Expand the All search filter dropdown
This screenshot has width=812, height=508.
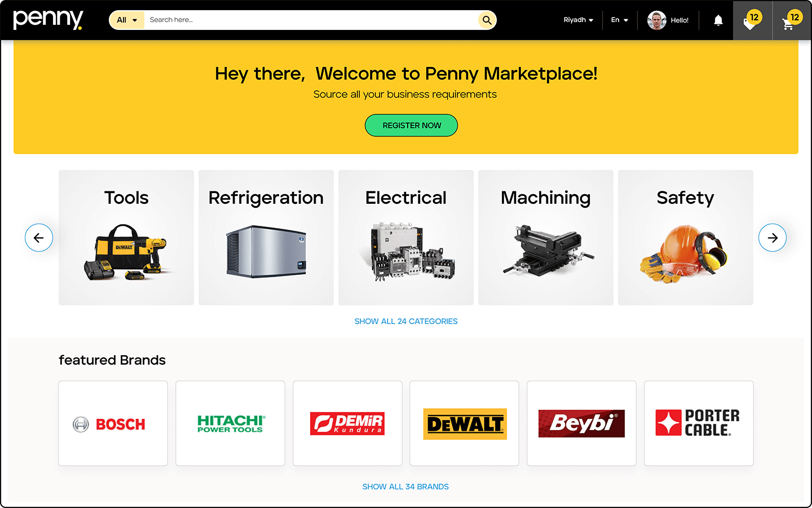tap(127, 20)
